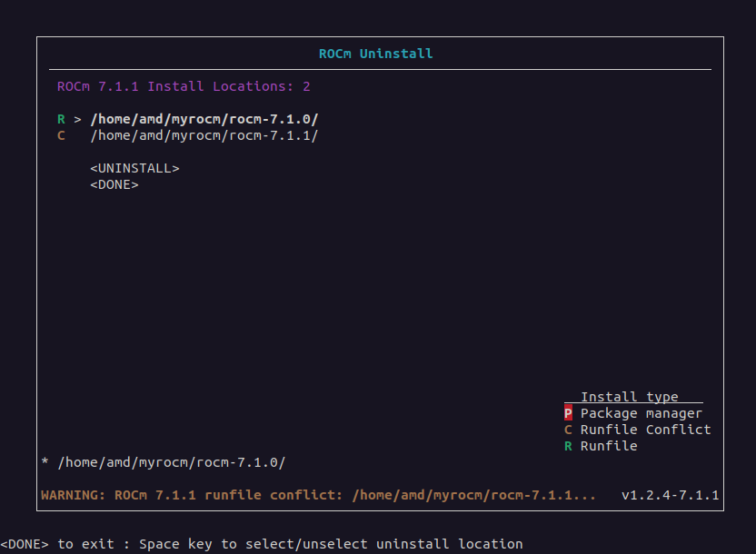The image size is (756, 554).
Task: Click the red P legend icon
Action: (x=568, y=413)
